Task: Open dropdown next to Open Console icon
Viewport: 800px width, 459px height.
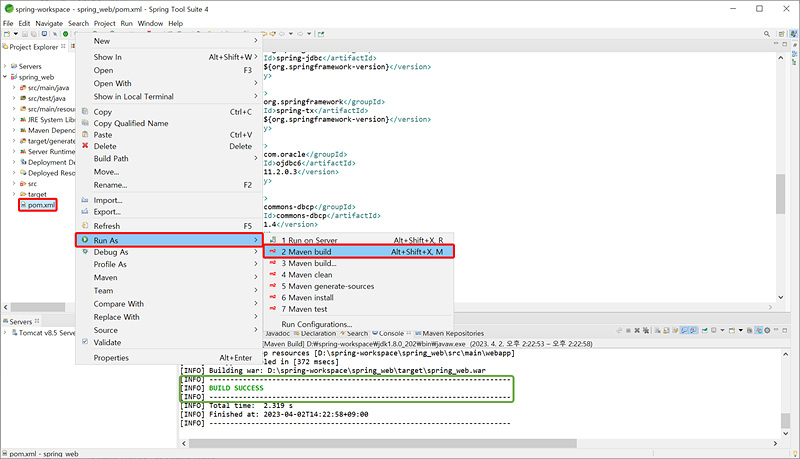Action: [741, 330]
